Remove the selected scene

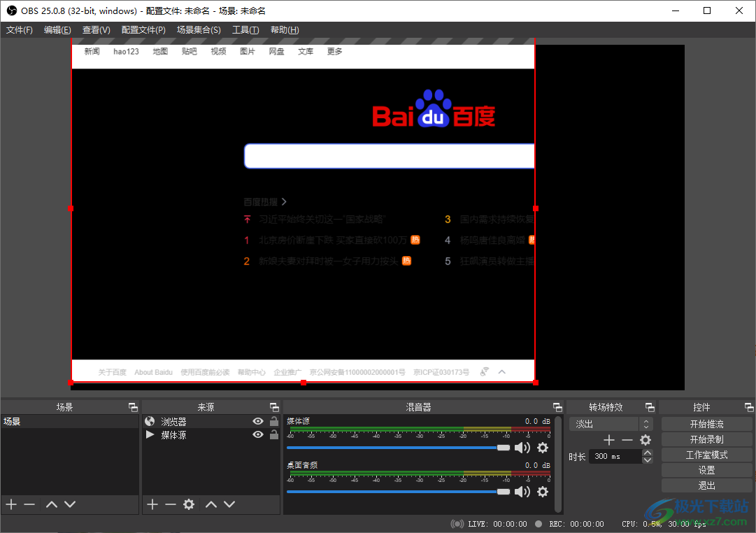[x=29, y=504]
